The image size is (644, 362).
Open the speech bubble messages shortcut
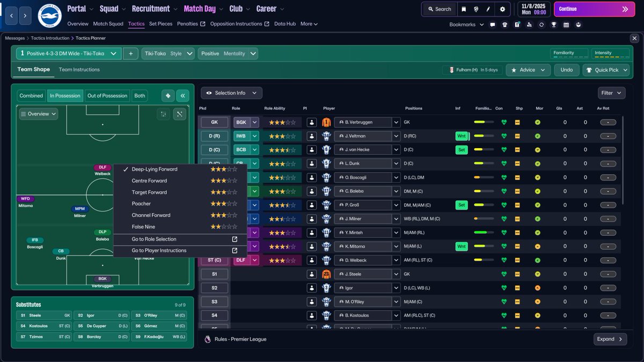pos(492,25)
